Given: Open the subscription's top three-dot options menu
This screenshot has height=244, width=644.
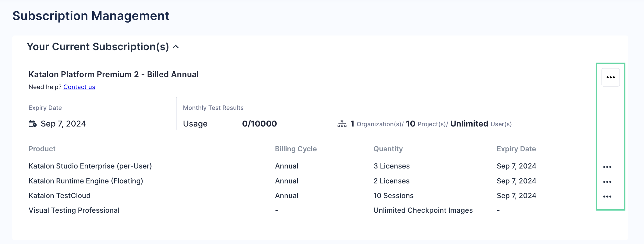Looking at the screenshot, I should click(610, 77).
